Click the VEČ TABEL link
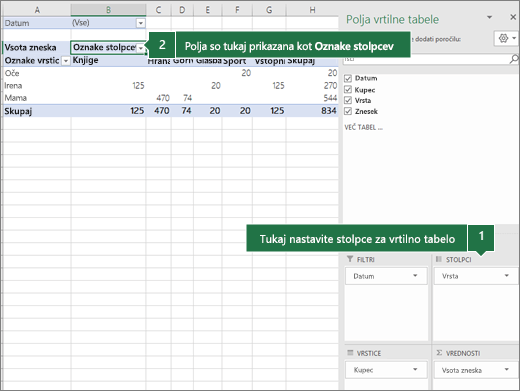The height and width of the screenshot is (391, 520). 363,127
